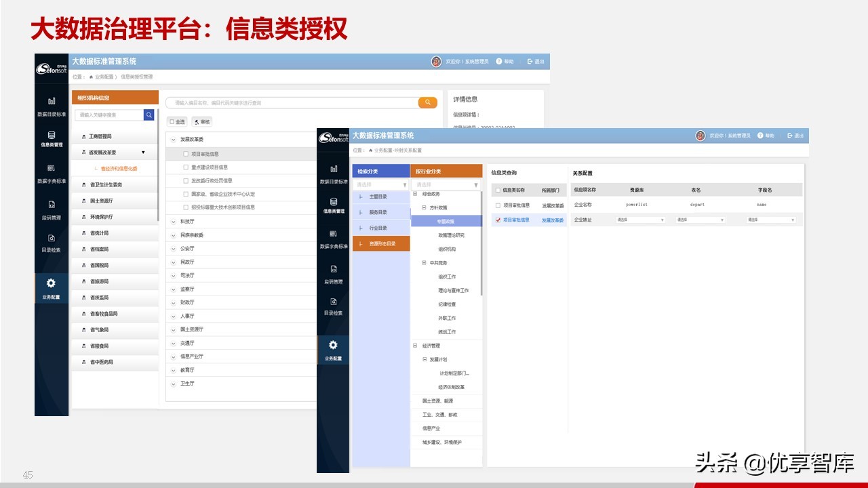Toggle the 全选 checkbox

pos(172,122)
